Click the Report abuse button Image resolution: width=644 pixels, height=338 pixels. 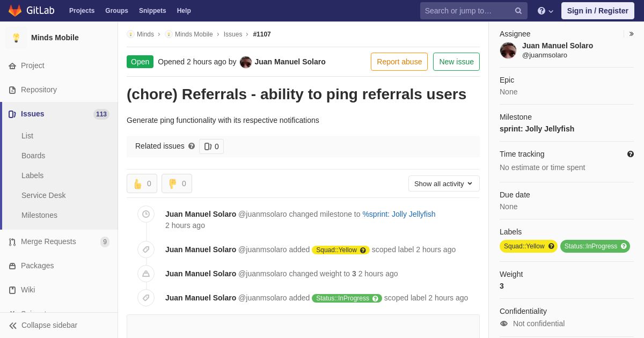coord(399,62)
